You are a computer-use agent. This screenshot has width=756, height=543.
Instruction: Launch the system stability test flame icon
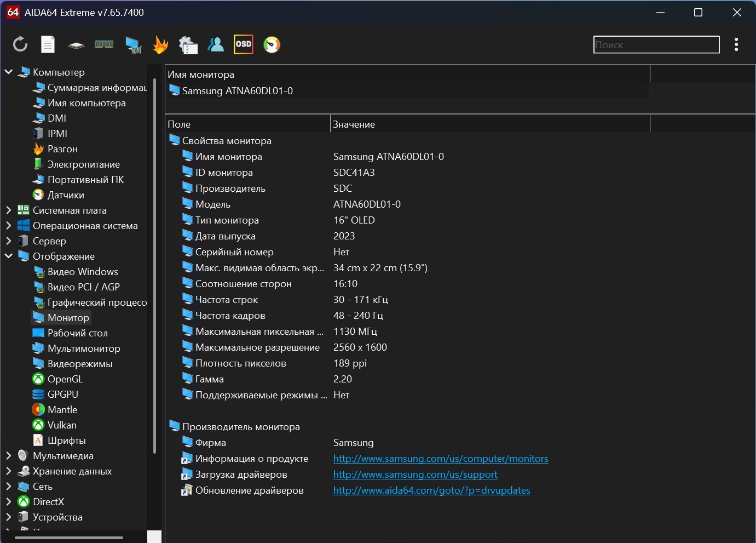tap(160, 44)
